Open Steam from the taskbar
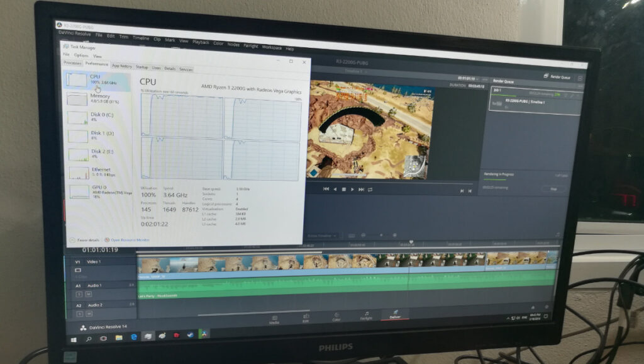The width and height of the screenshot is (644, 364). pyautogui.click(x=190, y=334)
